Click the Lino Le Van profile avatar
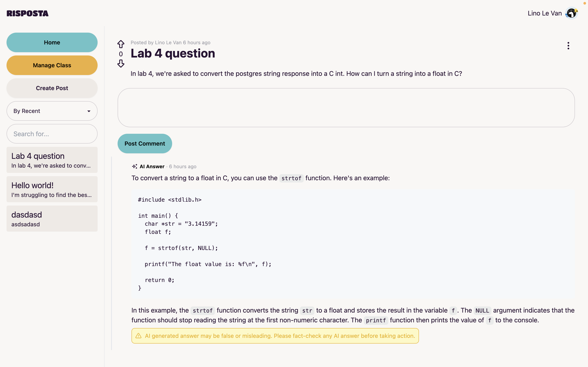This screenshot has height=367, width=588. point(571,13)
